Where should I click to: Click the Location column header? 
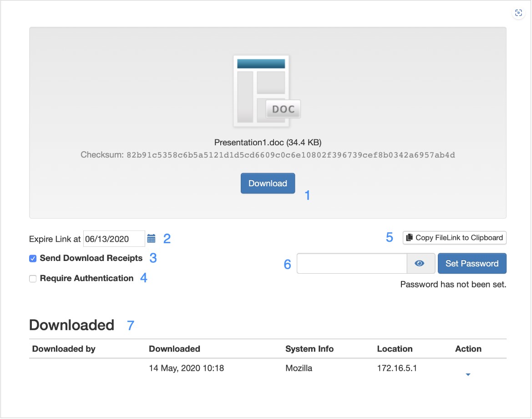pyautogui.click(x=395, y=349)
